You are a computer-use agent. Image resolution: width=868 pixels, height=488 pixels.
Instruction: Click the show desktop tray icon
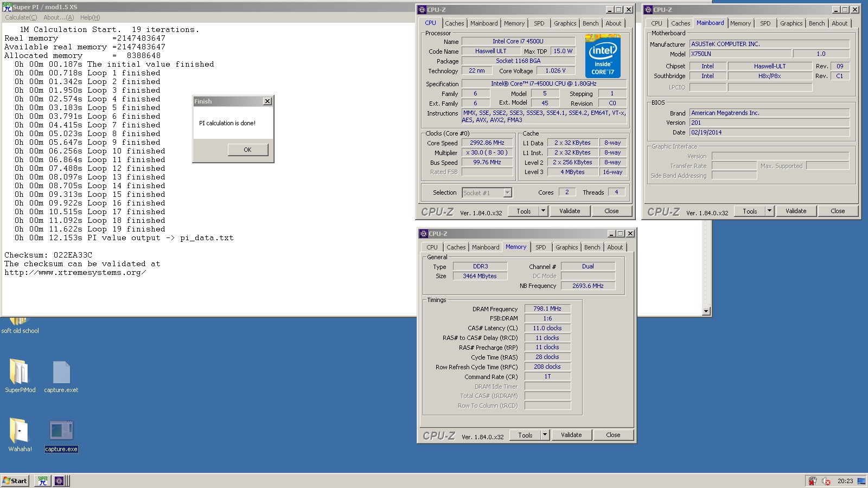click(x=861, y=480)
